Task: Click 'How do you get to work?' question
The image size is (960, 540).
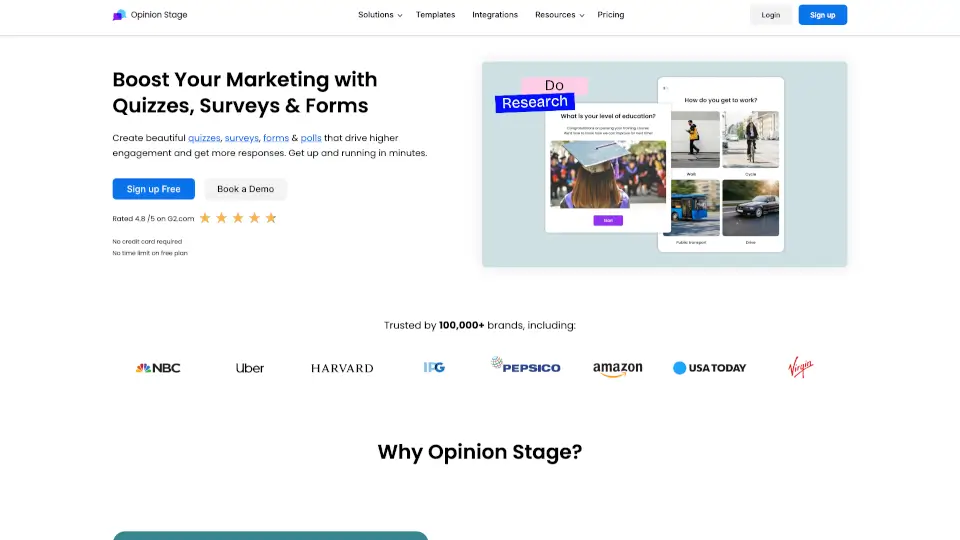Action: click(721, 100)
